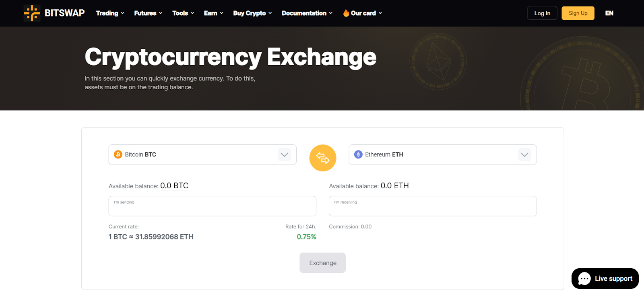644x292 pixels.
Task: Expand the Ethereum ETH currency dropdown arrow
Action: tap(524, 154)
